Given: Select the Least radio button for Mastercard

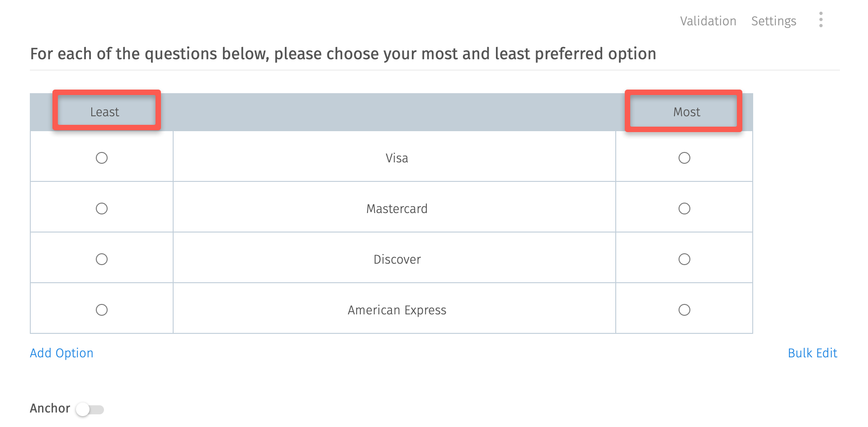Looking at the screenshot, I should tap(102, 209).
